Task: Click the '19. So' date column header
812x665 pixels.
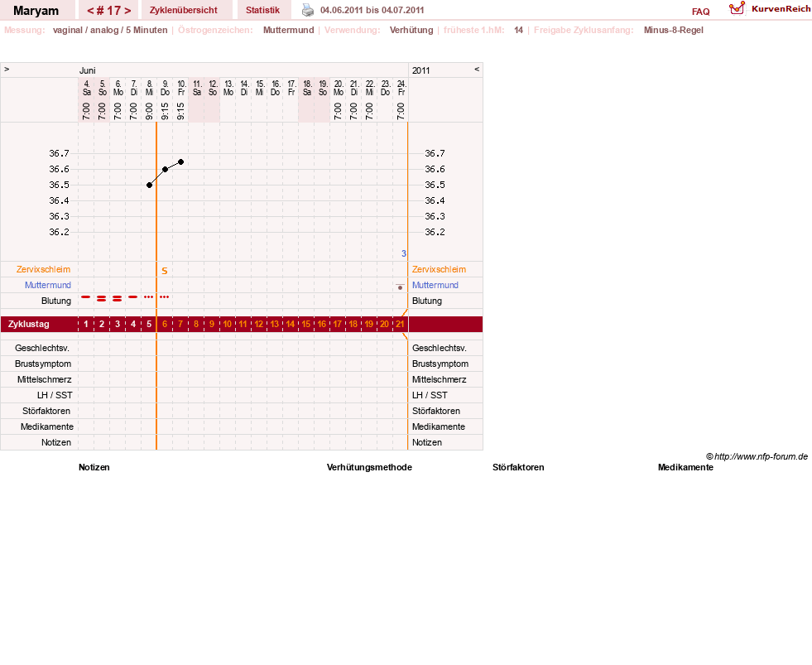Action: pyautogui.click(x=323, y=88)
